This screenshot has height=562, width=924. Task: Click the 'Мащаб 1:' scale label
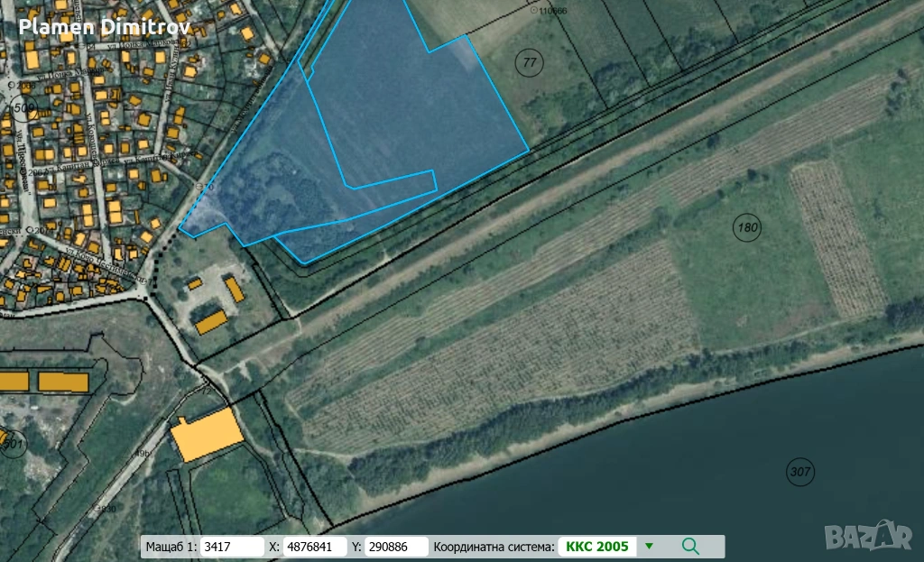pyautogui.click(x=171, y=547)
